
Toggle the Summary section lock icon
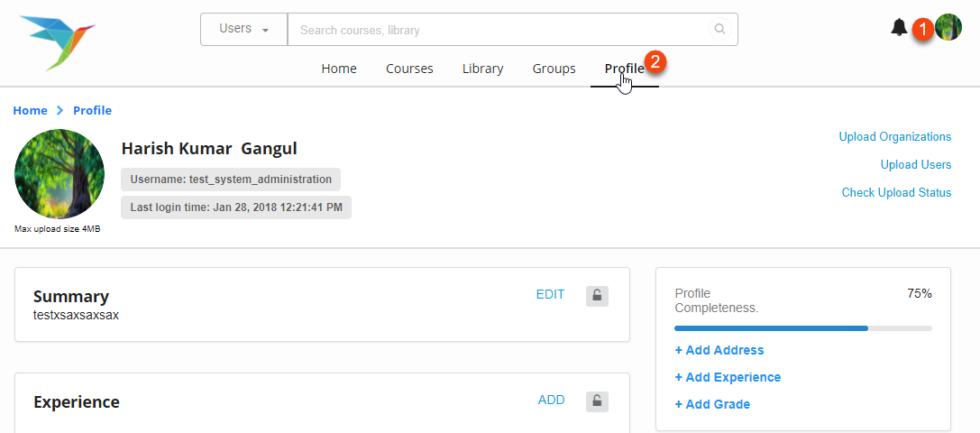point(597,295)
